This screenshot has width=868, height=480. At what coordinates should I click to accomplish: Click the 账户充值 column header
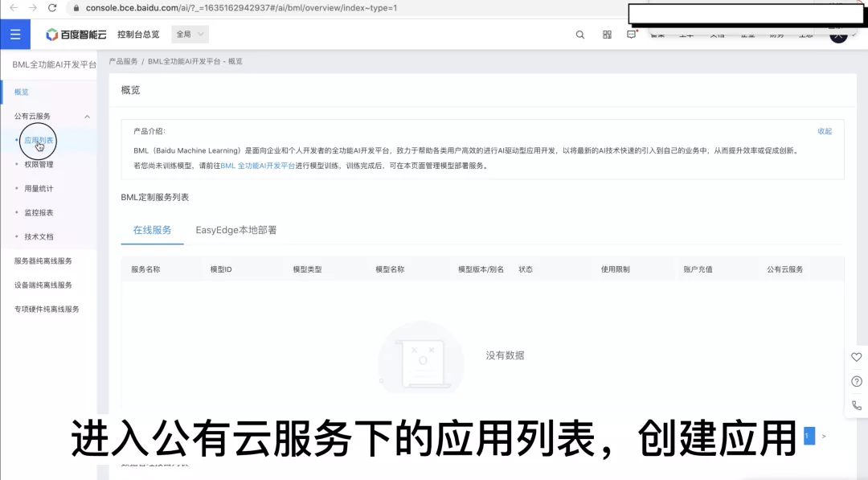pos(698,269)
